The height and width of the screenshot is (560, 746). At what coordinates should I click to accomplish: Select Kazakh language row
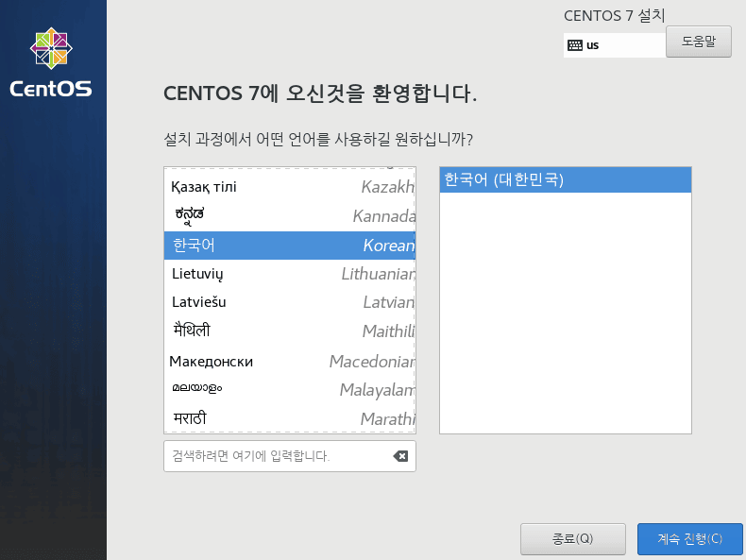290,187
